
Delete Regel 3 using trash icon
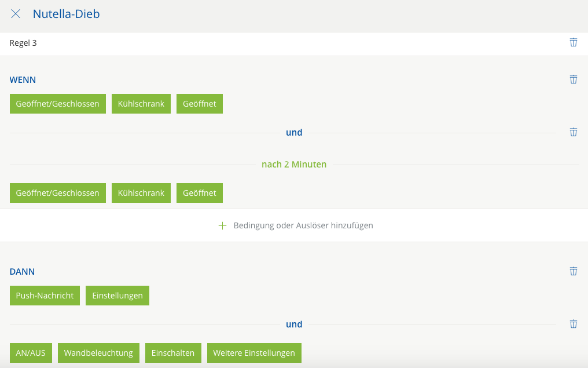click(573, 42)
